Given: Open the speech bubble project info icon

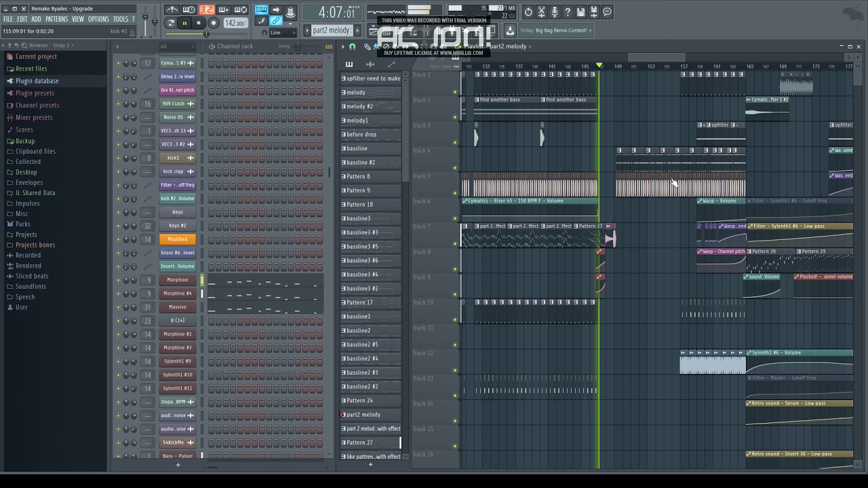Looking at the screenshot, I should (x=607, y=12).
